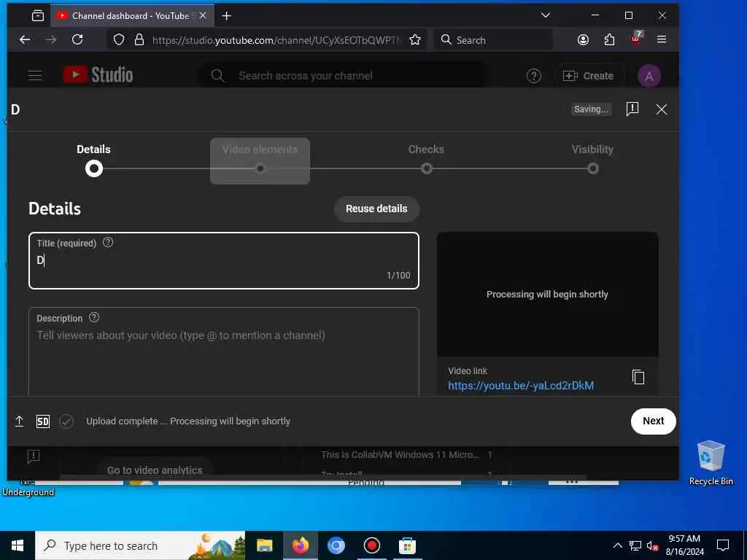Click the video preview thumbnail area
The width and height of the screenshot is (747, 560).
tap(547, 295)
